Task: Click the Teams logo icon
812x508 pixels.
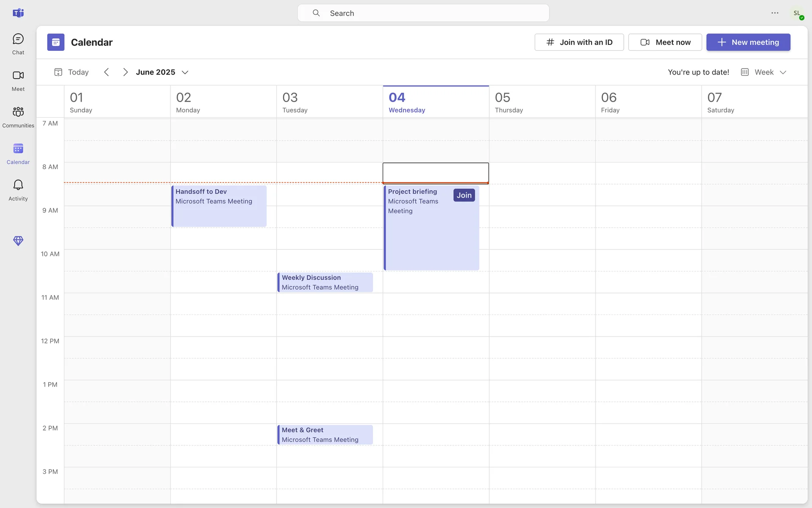Action: [18, 13]
